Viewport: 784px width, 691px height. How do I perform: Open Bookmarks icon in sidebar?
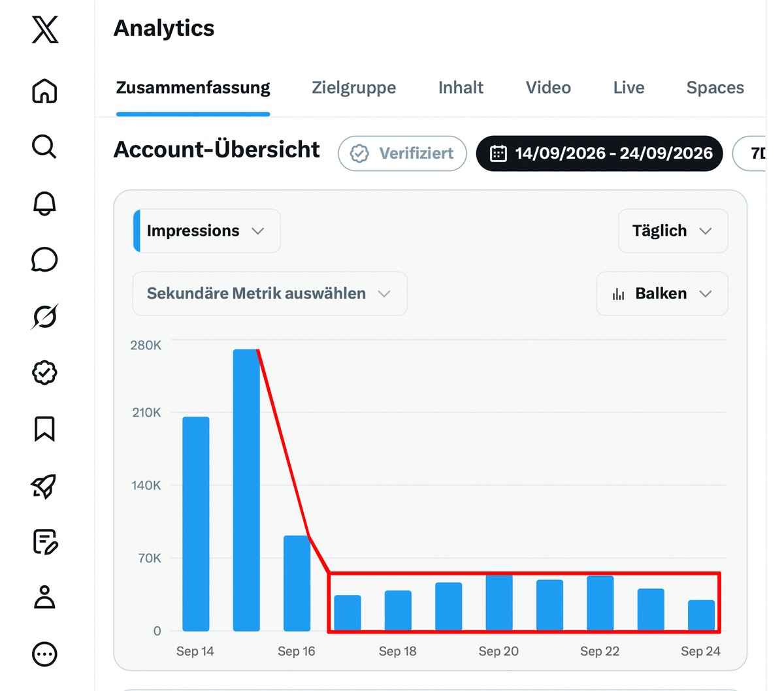(x=44, y=428)
